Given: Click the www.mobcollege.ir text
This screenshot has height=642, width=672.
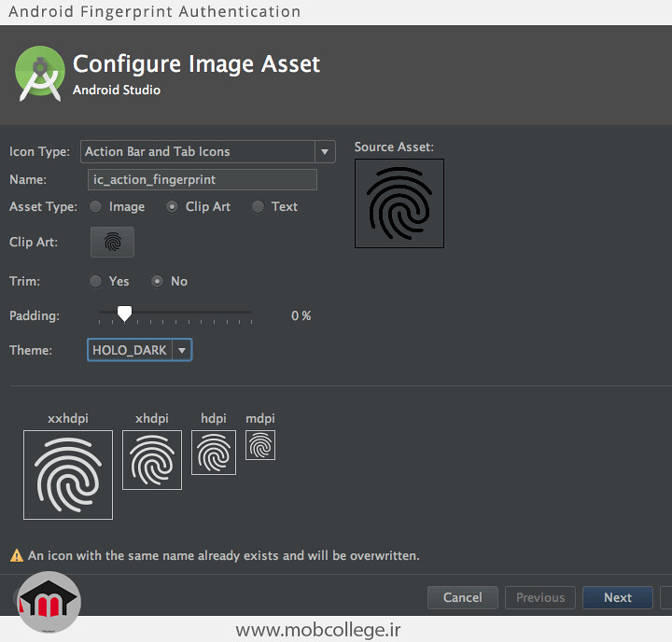Looking at the screenshot, I should [318, 630].
